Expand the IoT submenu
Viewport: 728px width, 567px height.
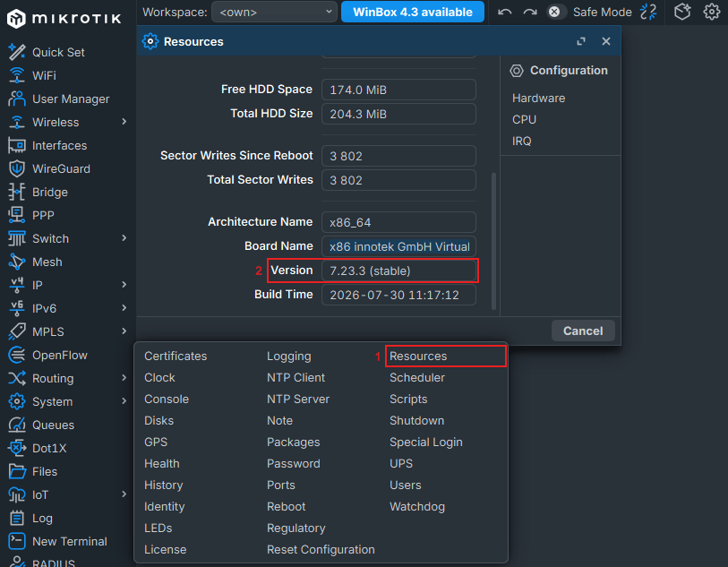tap(124, 494)
